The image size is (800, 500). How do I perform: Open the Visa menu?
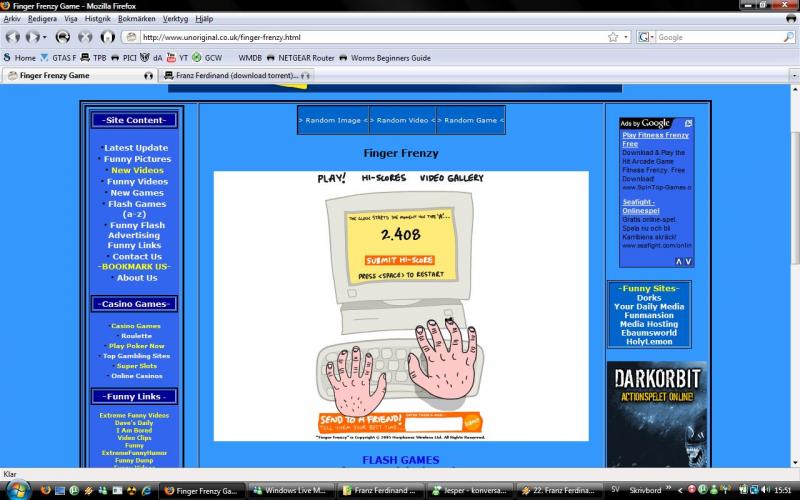(71, 19)
